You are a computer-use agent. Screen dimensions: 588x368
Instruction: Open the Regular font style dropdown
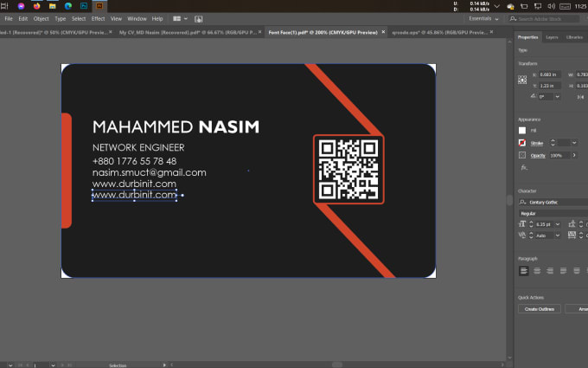[x=553, y=213]
